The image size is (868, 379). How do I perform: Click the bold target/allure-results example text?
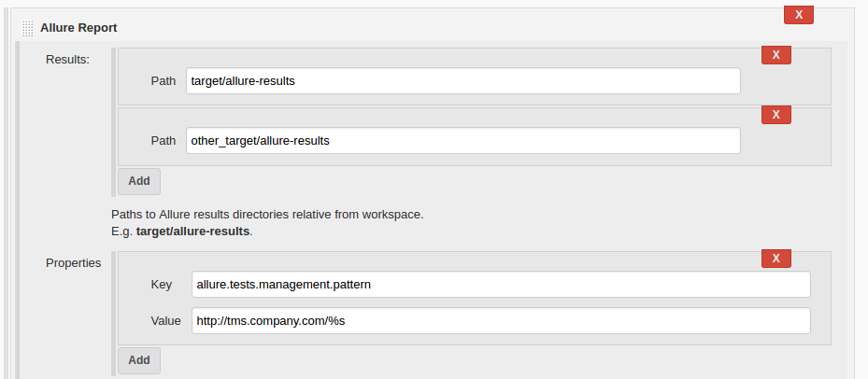pos(192,232)
